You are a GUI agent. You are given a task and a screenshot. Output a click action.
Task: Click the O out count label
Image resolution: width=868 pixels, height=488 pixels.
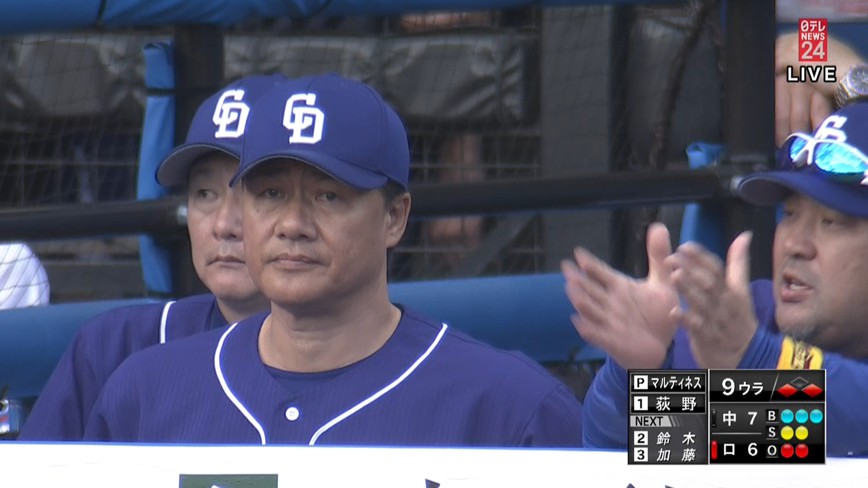click(x=772, y=450)
